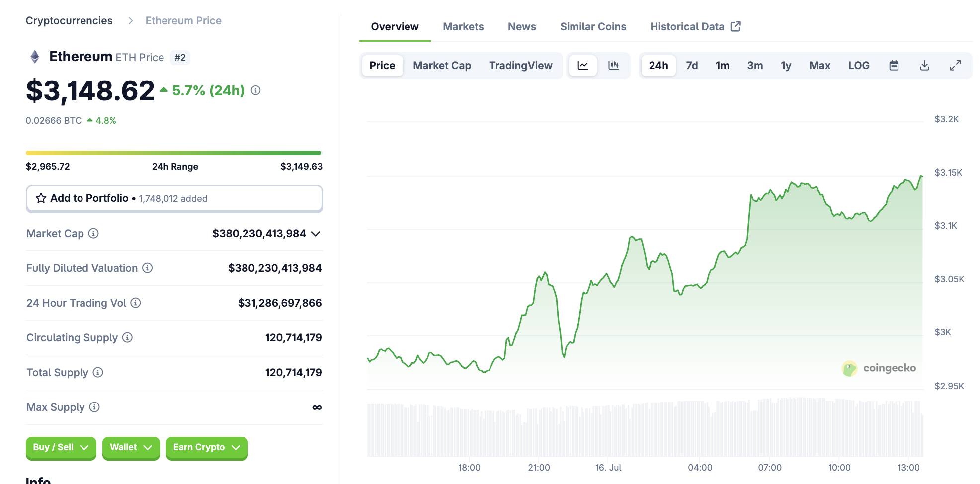This screenshot has height=484, width=980.
Task: Show Circulating Supply info icon
Action: click(127, 337)
